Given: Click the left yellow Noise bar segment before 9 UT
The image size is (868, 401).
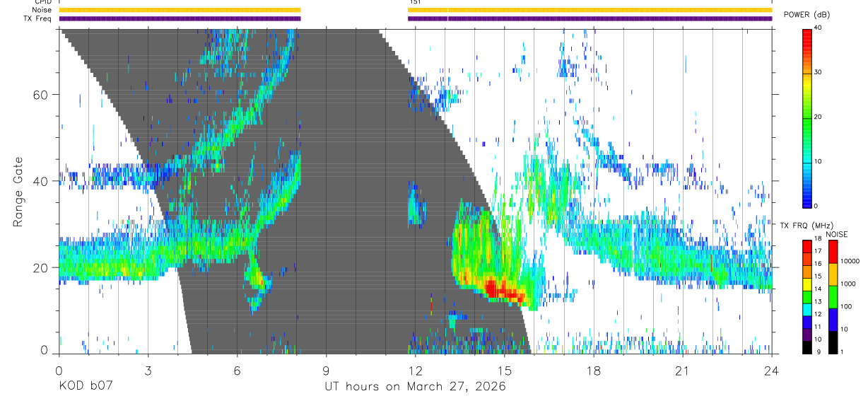Looking at the screenshot, I should (180, 10).
